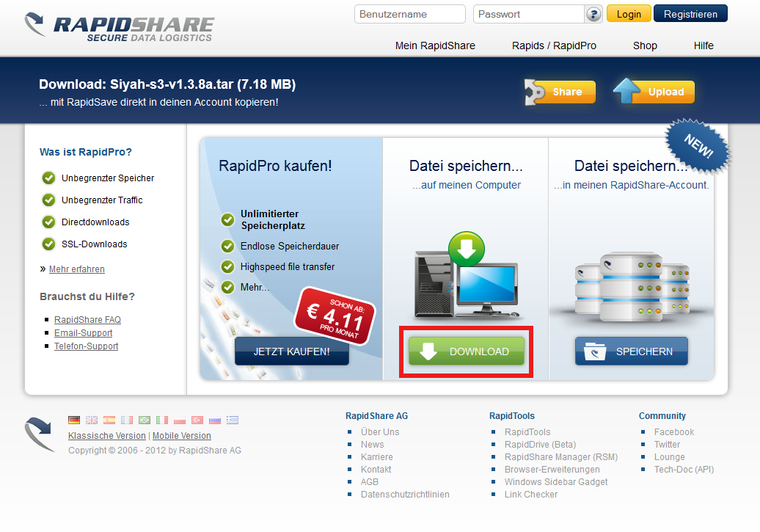This screenshot has height=532, width=760.
Task: Open the Email-Support link
Action: point(84,332)
